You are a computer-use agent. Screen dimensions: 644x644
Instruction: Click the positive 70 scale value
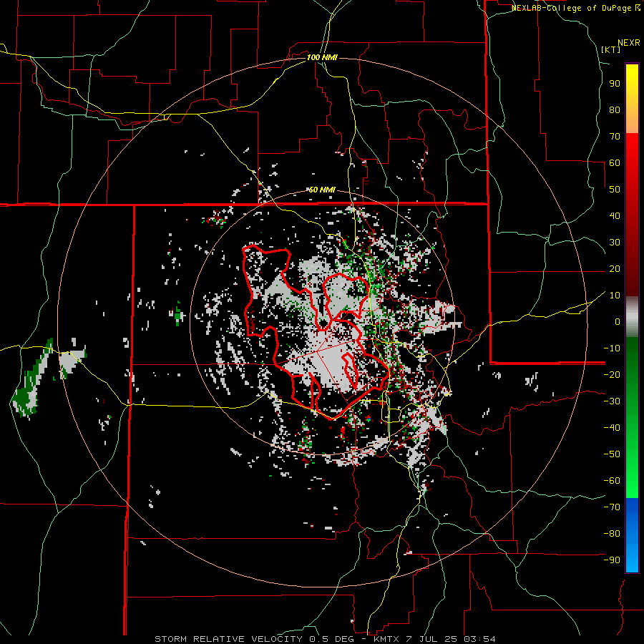[x=615, y=137]
